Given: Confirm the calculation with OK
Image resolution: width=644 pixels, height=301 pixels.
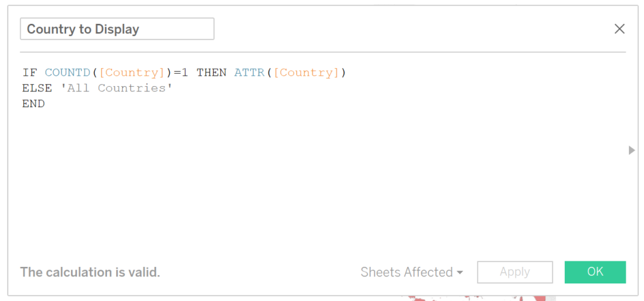Looking at the screenshot, I should (595, 272).
